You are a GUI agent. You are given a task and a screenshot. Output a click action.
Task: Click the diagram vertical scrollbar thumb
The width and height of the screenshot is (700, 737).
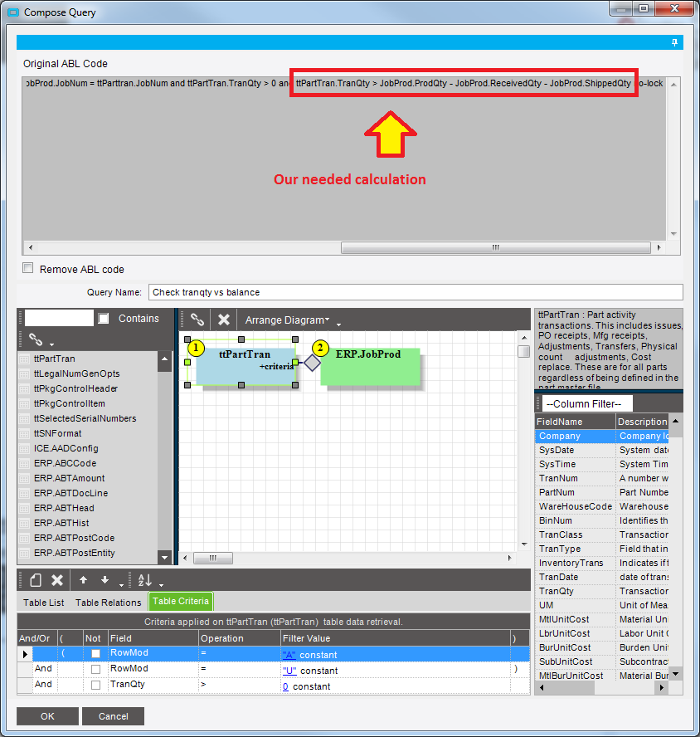(524, 352)
